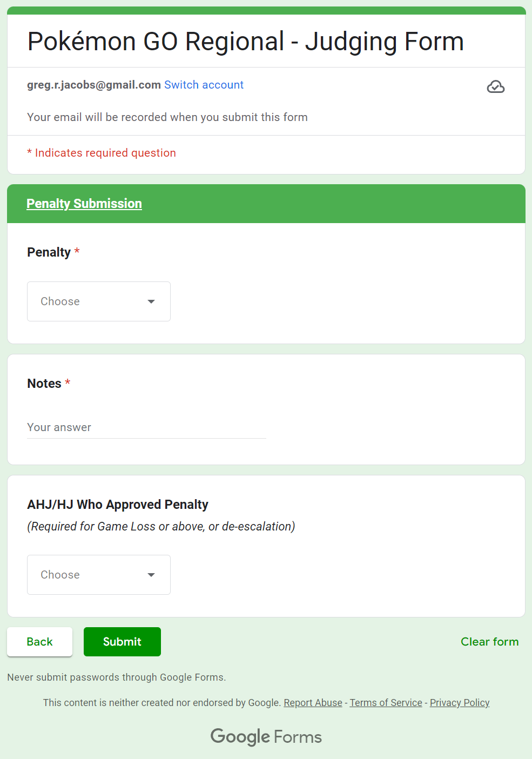Click Switch account link
This screenshot has height=759, width=532.
coord(204,85)
